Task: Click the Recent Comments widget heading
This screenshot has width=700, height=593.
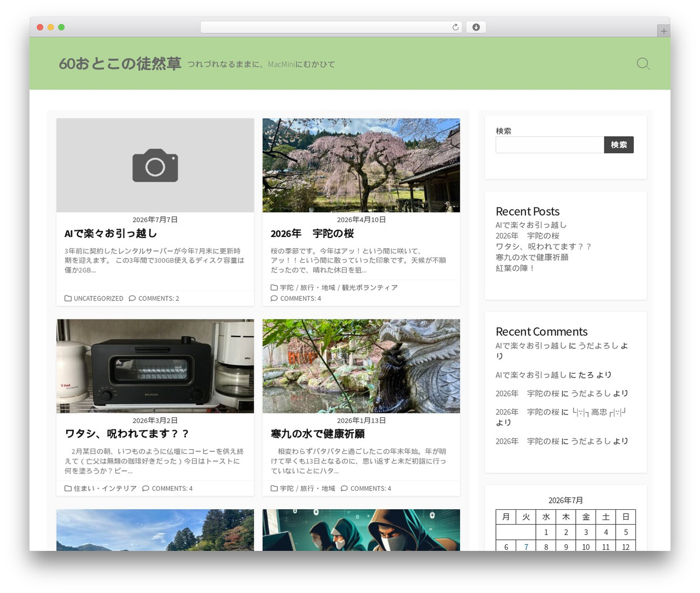Action: click(x=541, y=332)
